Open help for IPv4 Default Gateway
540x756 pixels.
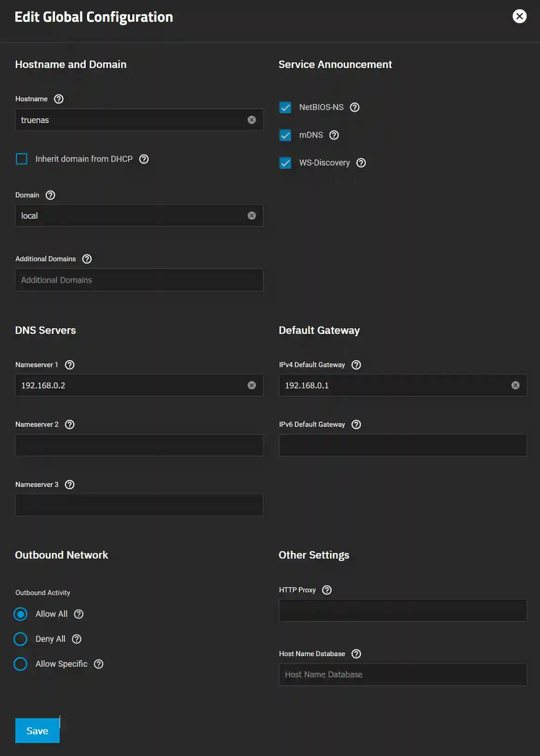(356, 365)
